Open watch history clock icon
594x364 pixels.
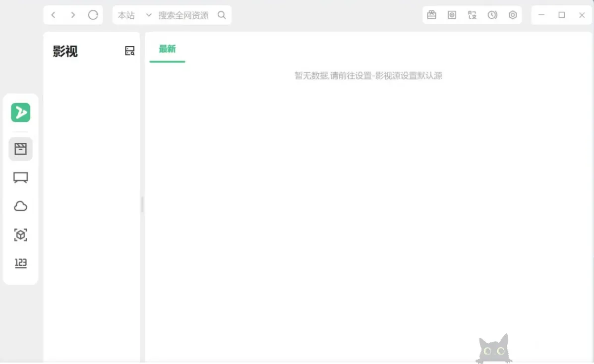point(492,15)
